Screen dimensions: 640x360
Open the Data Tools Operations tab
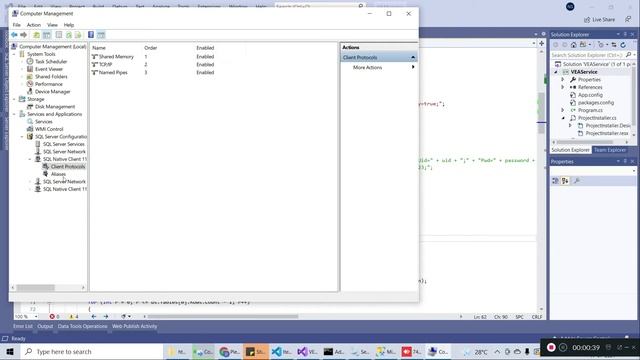click(82, 326)
